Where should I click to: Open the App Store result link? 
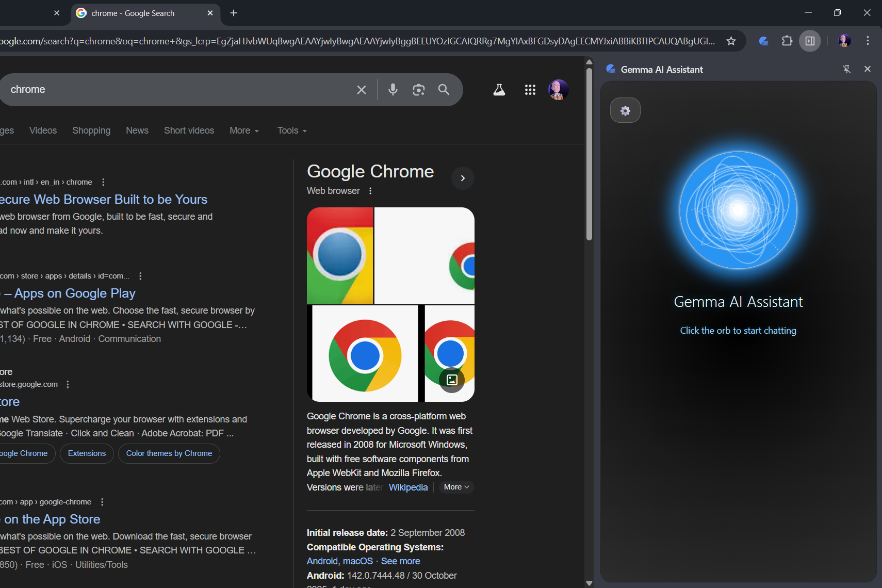51,519
